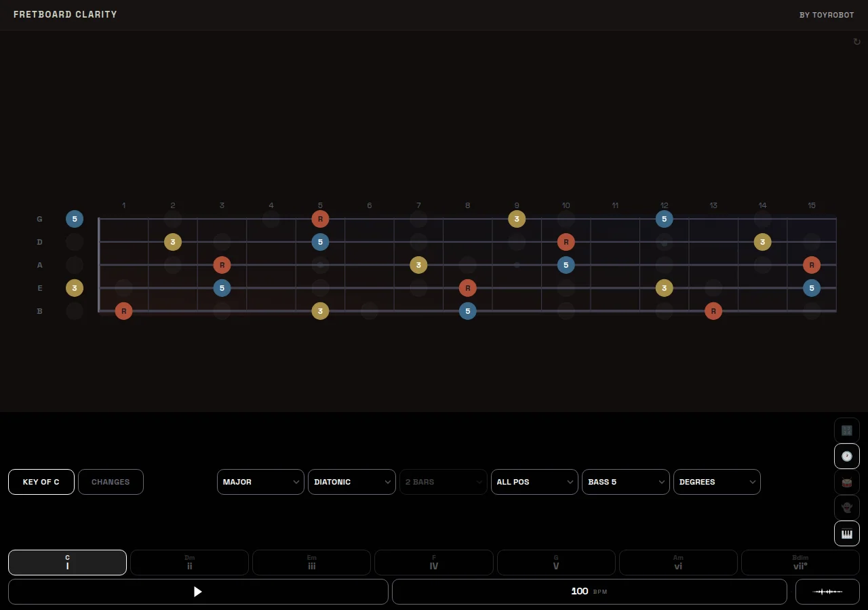Open the MAJOR scale dropdown
868x610 pixels.
click(260, 482)
